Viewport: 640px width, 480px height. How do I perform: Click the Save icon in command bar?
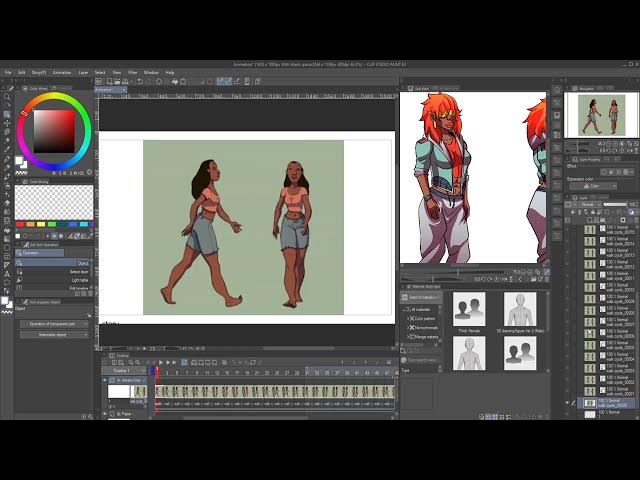pyautogui.click(x=124, y=82)
